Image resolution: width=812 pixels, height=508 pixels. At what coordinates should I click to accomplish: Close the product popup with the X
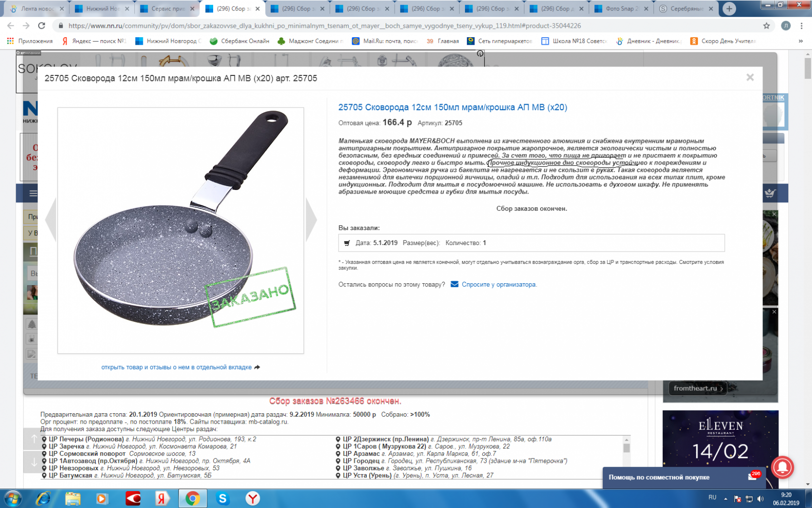tap(750, 77)
